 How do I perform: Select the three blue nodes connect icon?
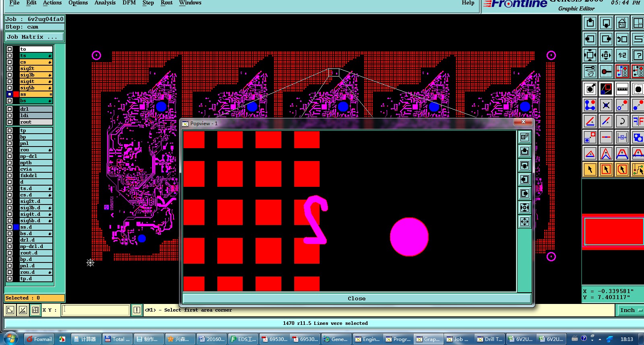pos(590,105)
